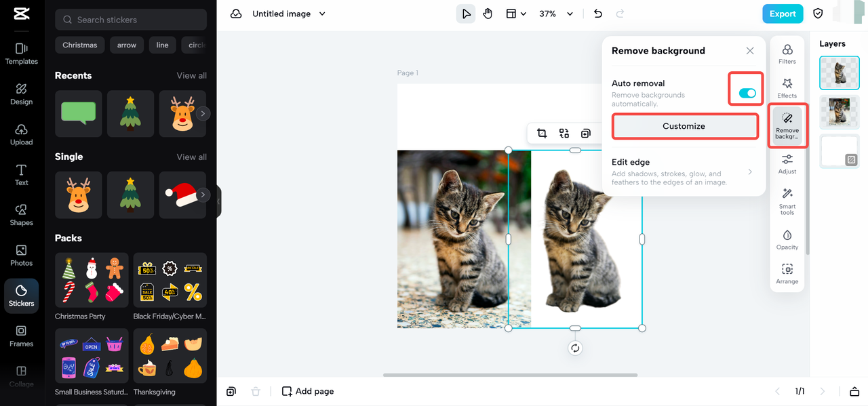Open the Upload panel
868x406 pixels.
[x=21, y=134]
